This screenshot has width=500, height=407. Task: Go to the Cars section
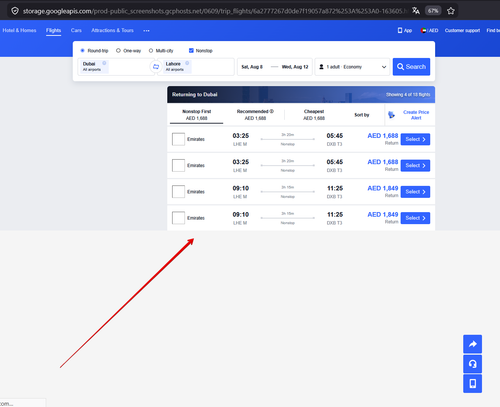tap(76, 30)
